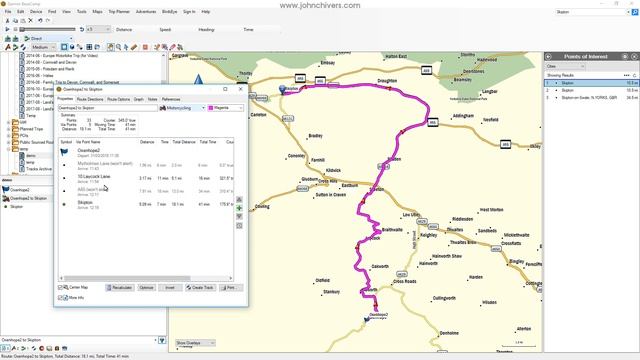The image size is (640, 360).
Task: Click the loop playback icon
Action: [x=82, y=29]
